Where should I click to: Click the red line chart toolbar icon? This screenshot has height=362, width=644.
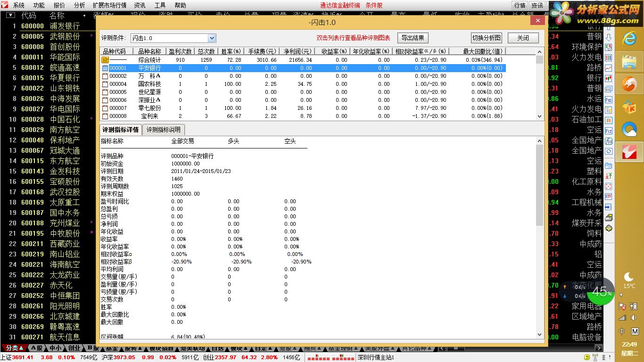pos(609,68)
